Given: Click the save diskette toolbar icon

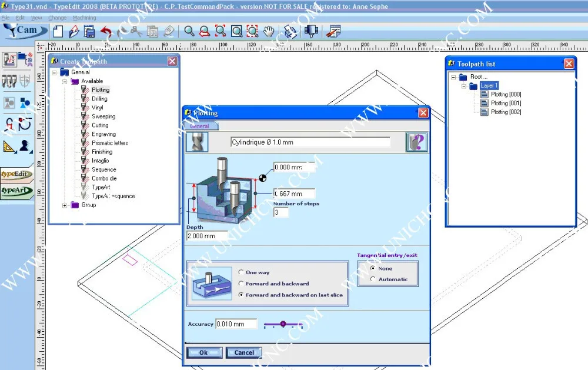Looking at the screenshot, I should pos(89,32).
